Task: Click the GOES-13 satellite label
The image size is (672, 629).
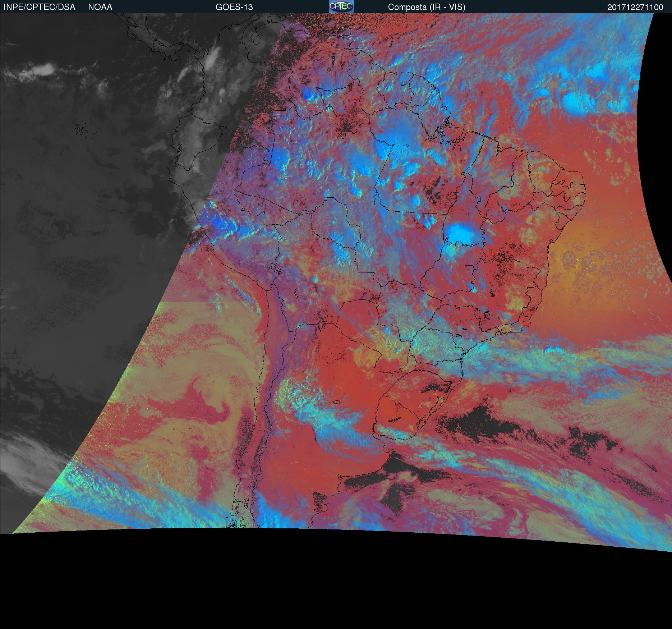Action: coord(234,7)
